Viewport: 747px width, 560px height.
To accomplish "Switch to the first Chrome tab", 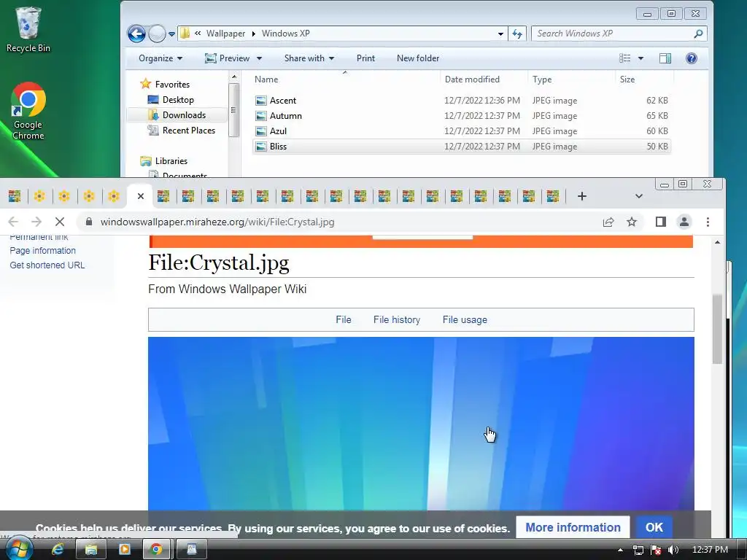I will (x=15, y=196).
